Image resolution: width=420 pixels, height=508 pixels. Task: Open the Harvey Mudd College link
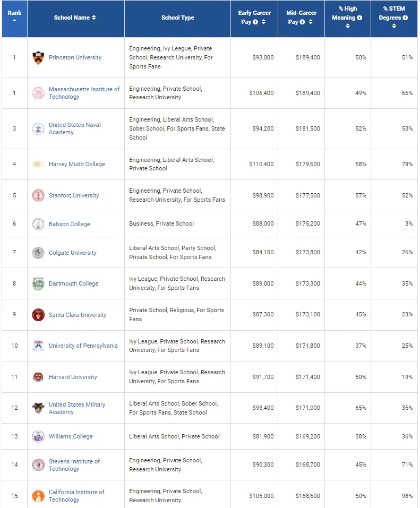[77, 164]
